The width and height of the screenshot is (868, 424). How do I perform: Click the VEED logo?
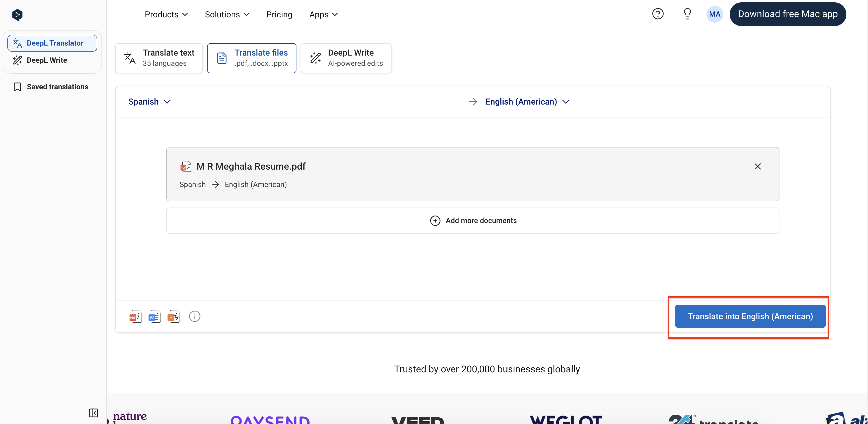click(x=417, y=420)
